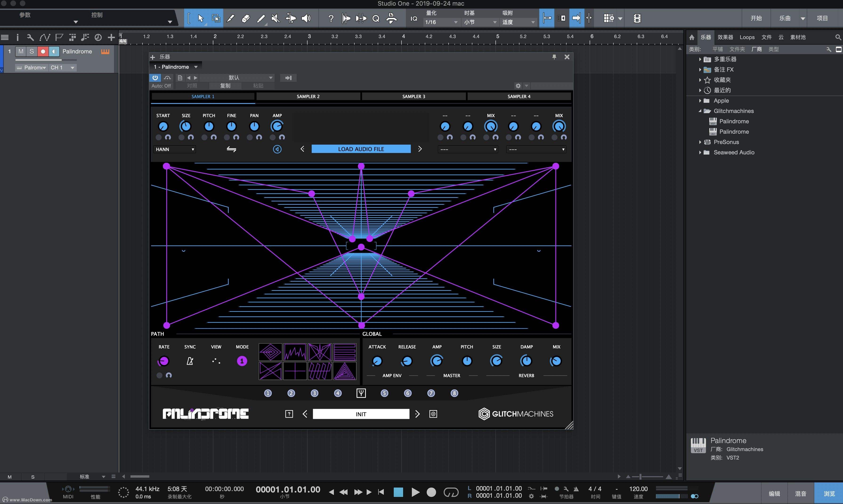Select the Range tool
Screen dimensions: 843x504
pos(216,18)
